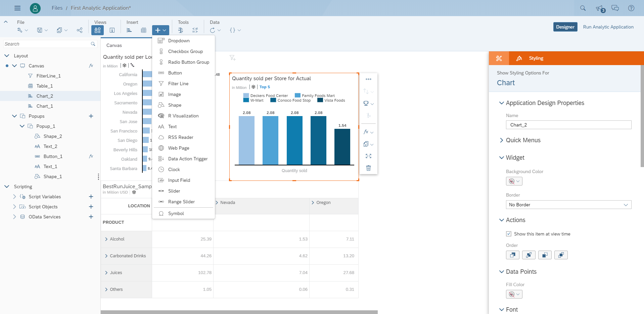644x314 pixels.
Task: Insert a table using the Insert grid icon
Action: click(143, 30)
